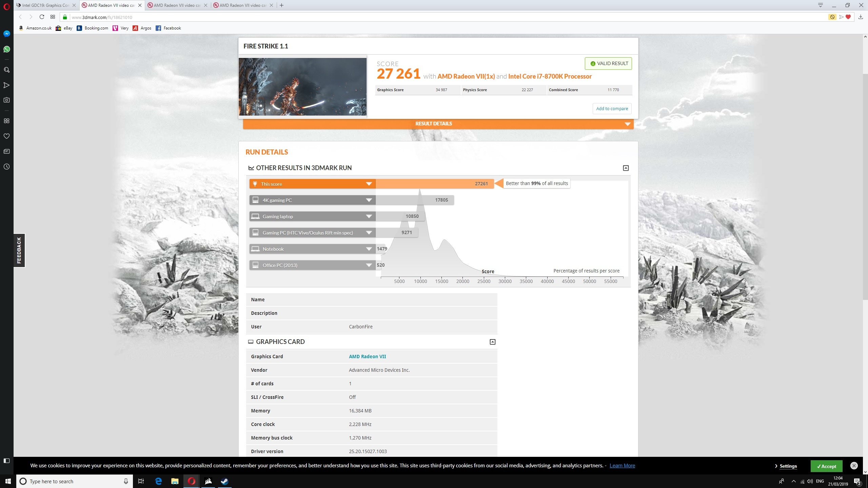This screenshot has width=868, height=488.
Task: Open the AMD Radeon VII graphics card link
Action: tap(367, 357)
